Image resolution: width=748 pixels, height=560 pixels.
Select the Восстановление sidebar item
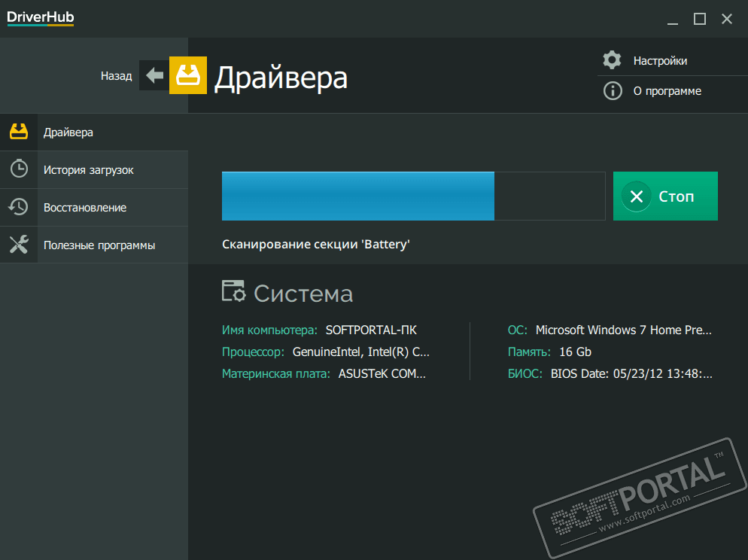94,208
